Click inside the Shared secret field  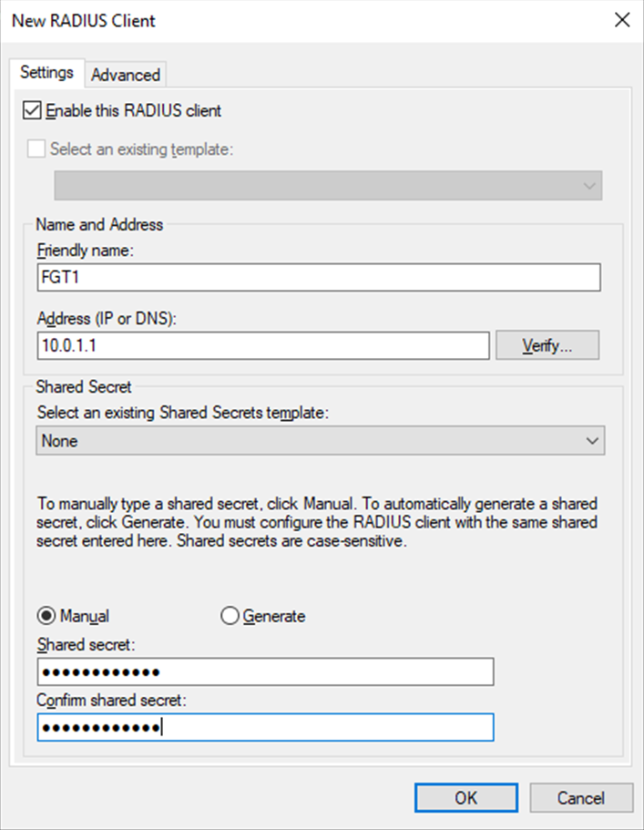tap(264, 671)
